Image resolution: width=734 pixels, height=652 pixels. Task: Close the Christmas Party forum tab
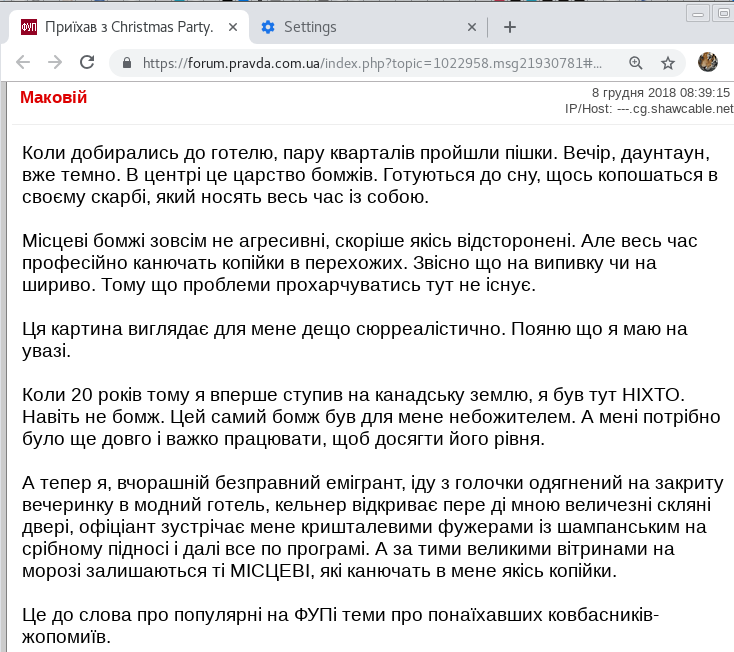coord(233,27)
